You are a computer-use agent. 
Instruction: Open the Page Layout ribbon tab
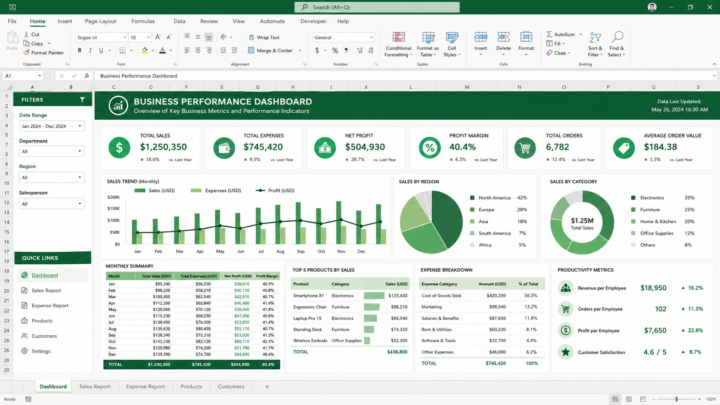(x=100, y=21)
